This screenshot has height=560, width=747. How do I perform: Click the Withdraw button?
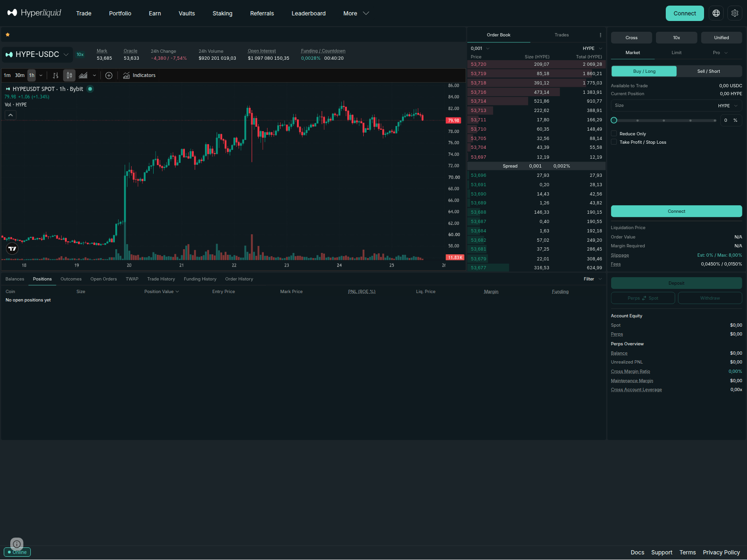coord(710,298)
